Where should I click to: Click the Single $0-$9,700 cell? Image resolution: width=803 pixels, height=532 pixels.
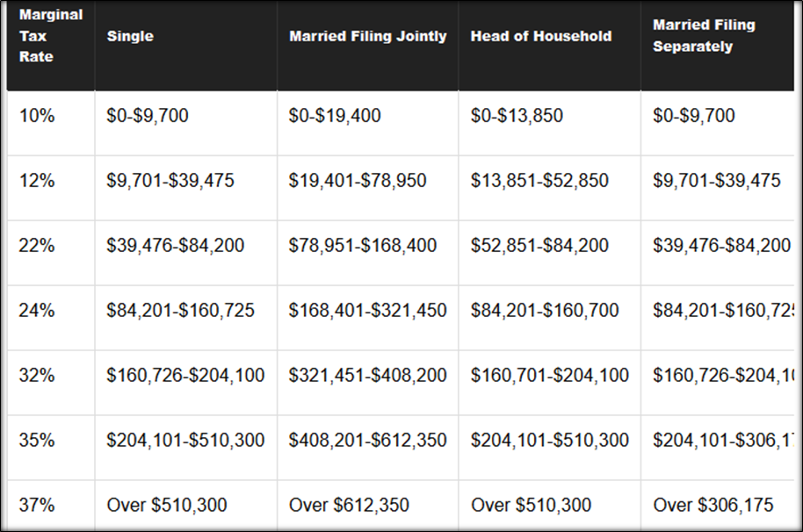[x=148, y=116]
